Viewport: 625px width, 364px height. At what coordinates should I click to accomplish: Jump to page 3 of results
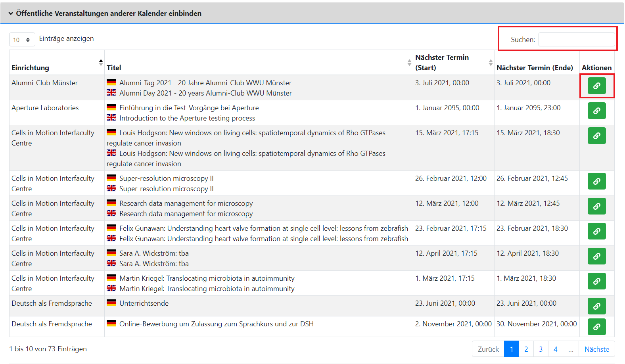point(541,349)
